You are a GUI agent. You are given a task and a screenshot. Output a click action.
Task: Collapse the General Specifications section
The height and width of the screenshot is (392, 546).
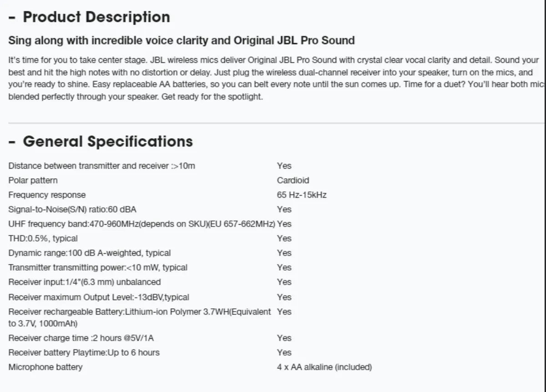coord(101,141)
